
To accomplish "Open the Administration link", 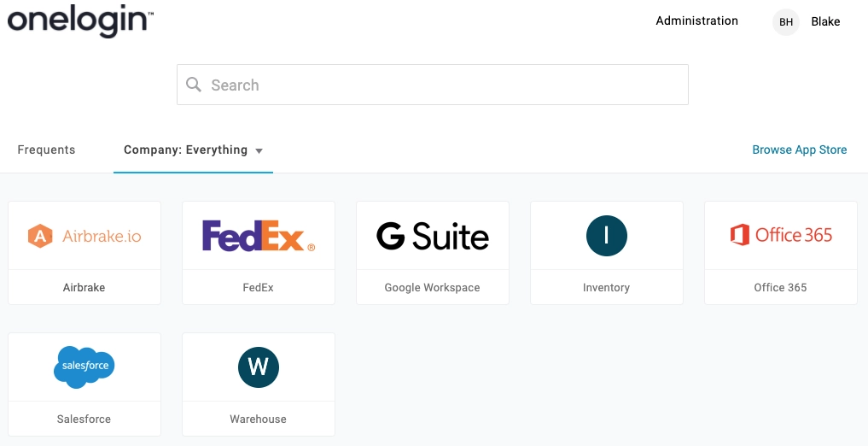I will (696, 21).
